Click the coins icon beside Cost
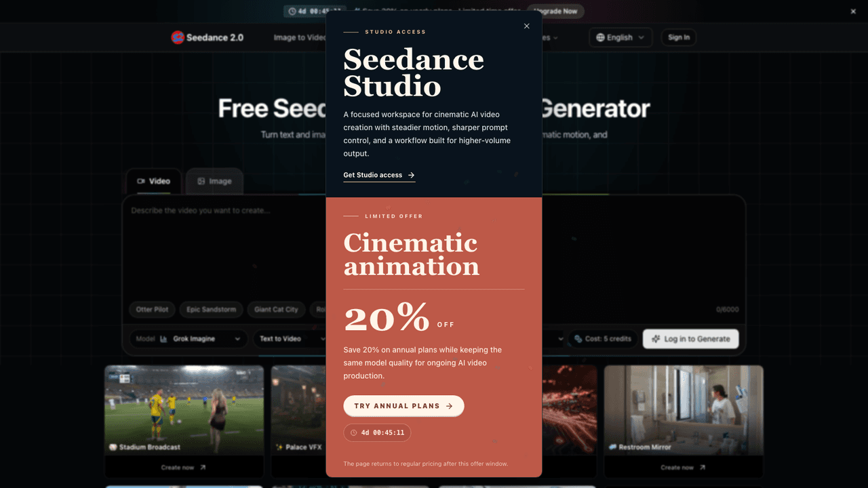This screenshot has width=868, height=488. click(578, 339)
